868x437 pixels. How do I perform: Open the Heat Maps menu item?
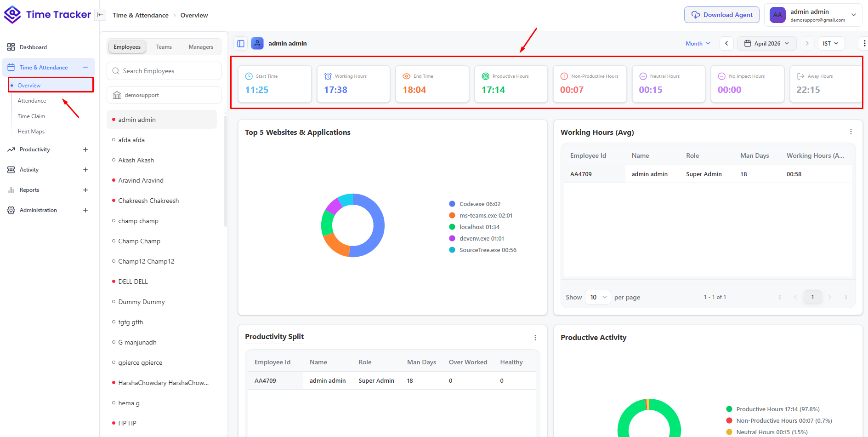31,132
